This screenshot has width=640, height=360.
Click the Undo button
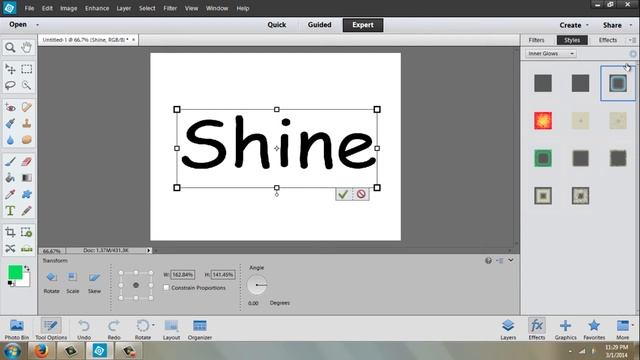(84, 329)
